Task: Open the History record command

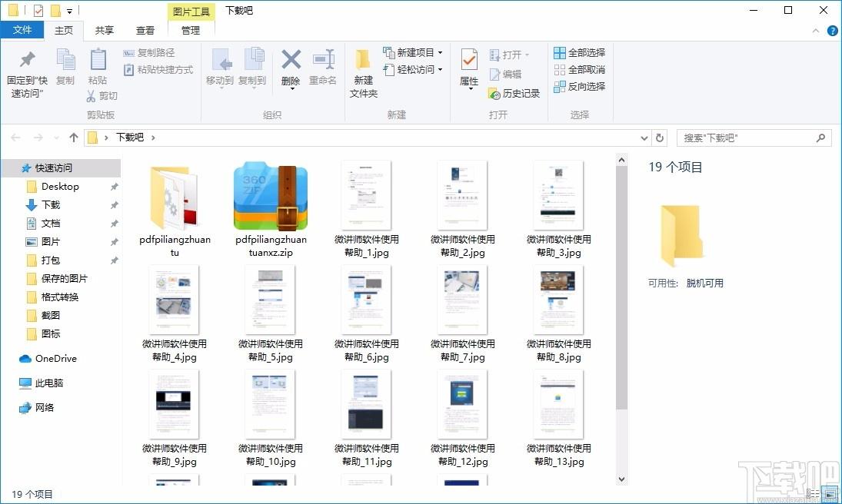Action: point(514,94)
